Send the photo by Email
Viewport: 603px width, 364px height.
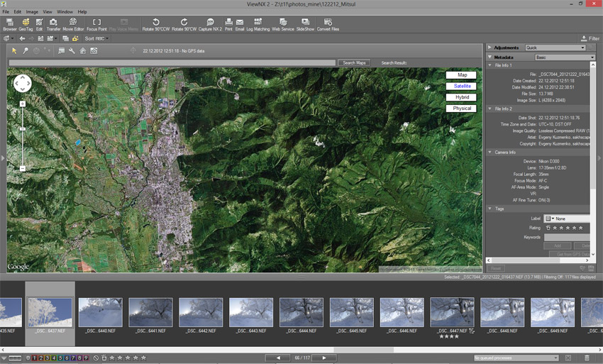[x=240, y=24]
